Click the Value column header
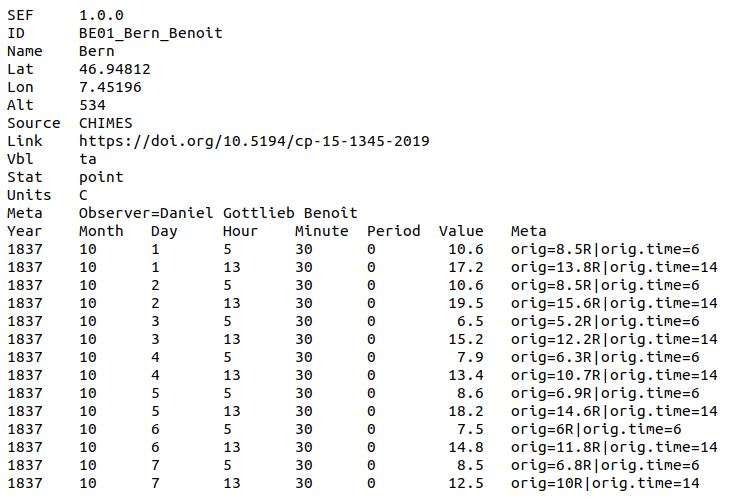 461,231
